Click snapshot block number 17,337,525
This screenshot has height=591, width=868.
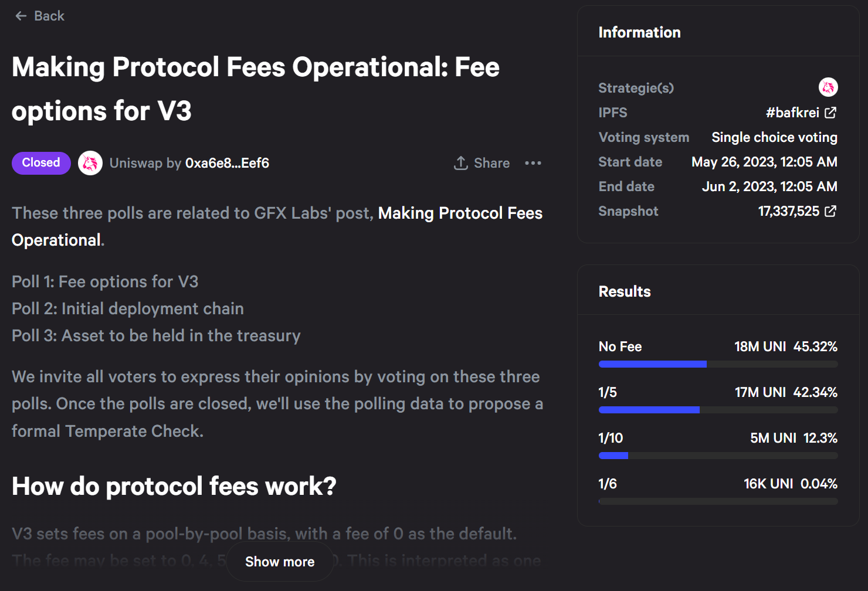[x=788, y=211]
